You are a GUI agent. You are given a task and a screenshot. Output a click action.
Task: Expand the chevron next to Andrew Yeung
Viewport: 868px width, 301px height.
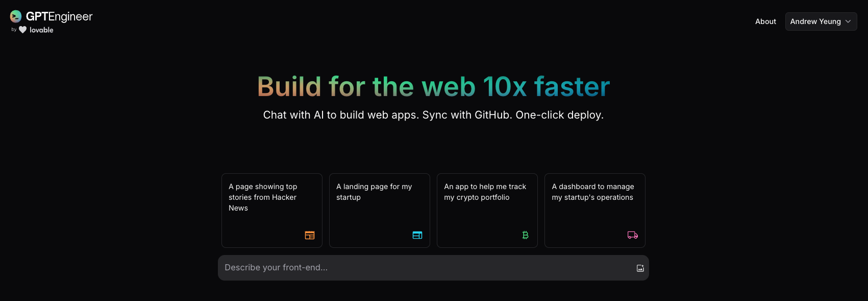pyautogui.click(x=848, y=21)
